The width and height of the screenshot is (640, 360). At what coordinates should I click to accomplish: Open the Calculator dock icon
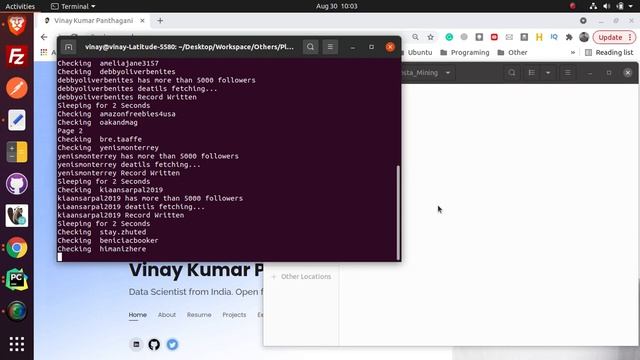(17, 152)
